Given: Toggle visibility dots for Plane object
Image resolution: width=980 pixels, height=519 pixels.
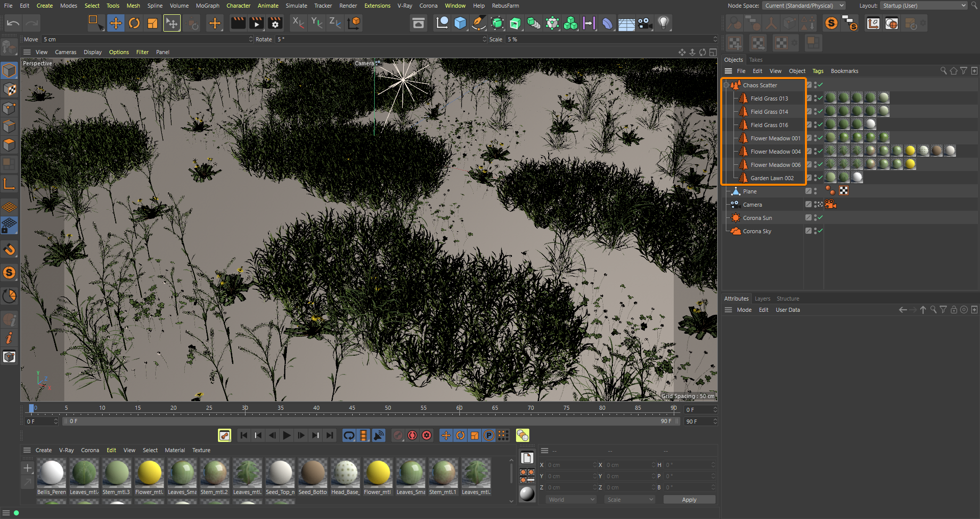Looking at the screenshot, I should (x=816, y=191).
